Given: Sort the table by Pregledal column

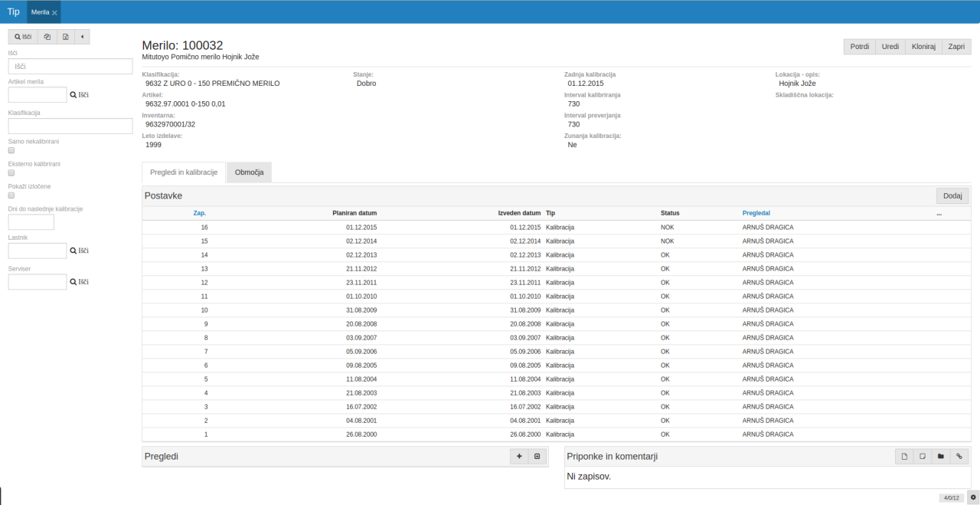Looking at the screenshot, I should (x=756, y=213).
